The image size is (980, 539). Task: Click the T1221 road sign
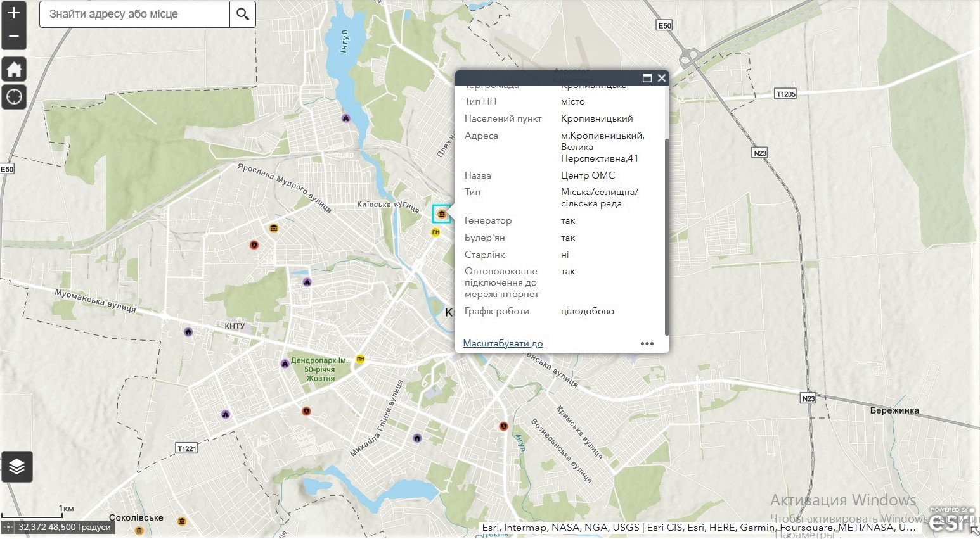[x=186, y=448]
